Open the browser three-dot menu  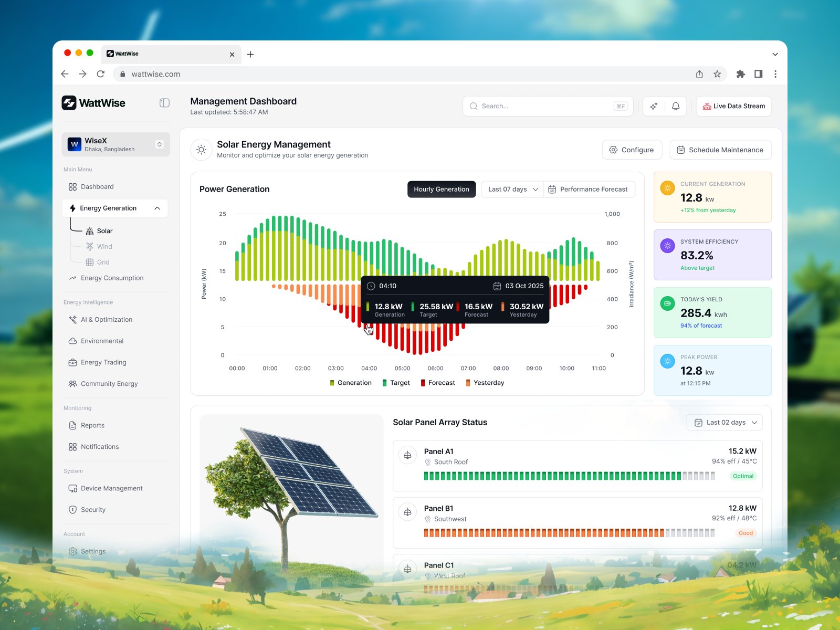click(775, 74)
